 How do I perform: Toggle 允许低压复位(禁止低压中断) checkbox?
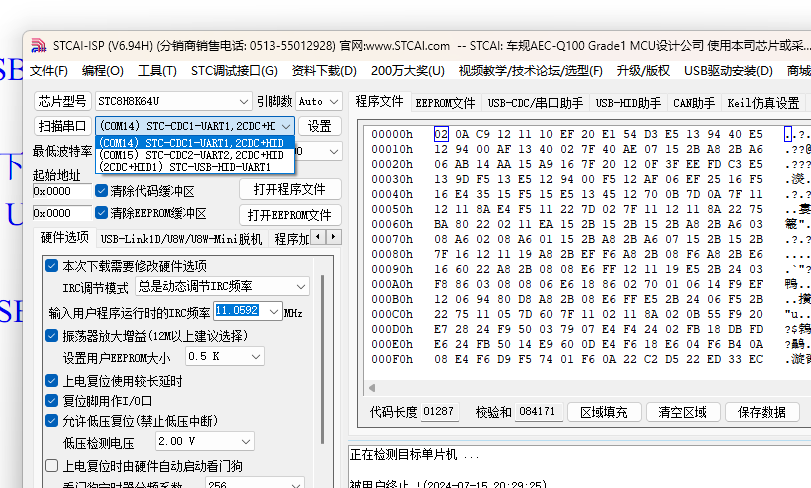pyautogui.click(x=51, y=420)
